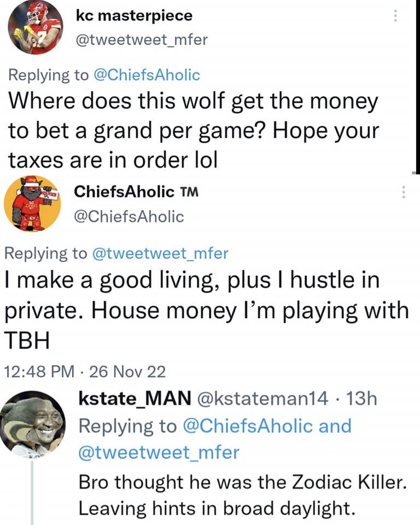The width and height of the screenshot is (420, 525).
Task: Select the @ChiefsAholic handle below the display name
Action: click(x=129, y=217)
